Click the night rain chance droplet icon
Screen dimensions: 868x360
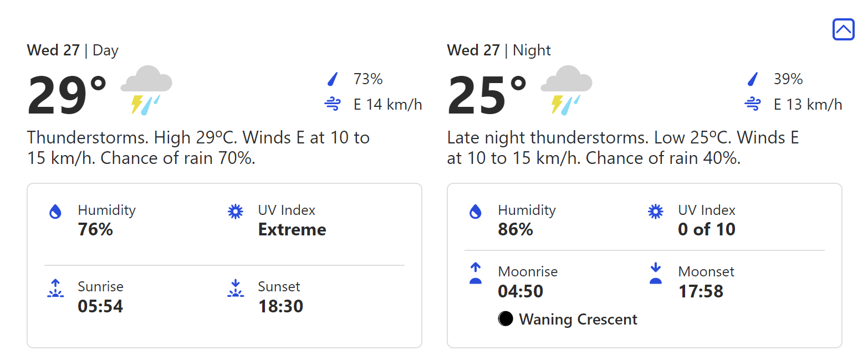tap(753, 80)
